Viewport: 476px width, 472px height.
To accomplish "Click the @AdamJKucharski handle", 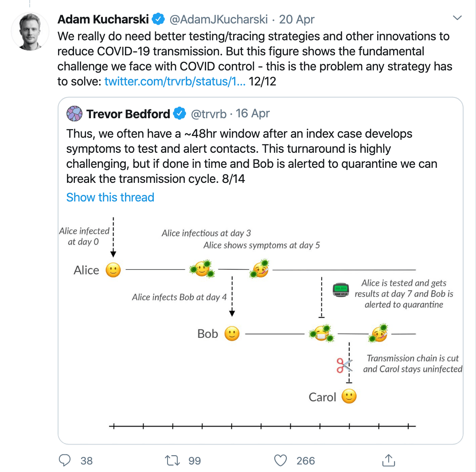I will 218,20.
